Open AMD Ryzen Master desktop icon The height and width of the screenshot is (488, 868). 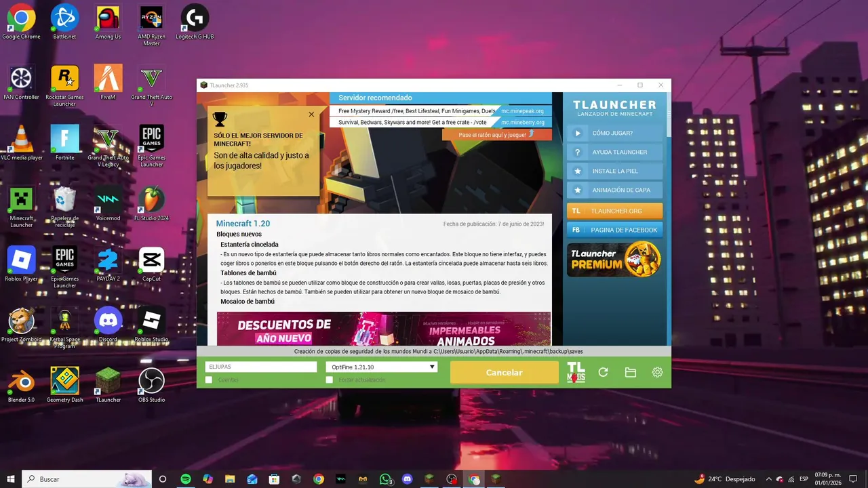(x=151, y=25)
